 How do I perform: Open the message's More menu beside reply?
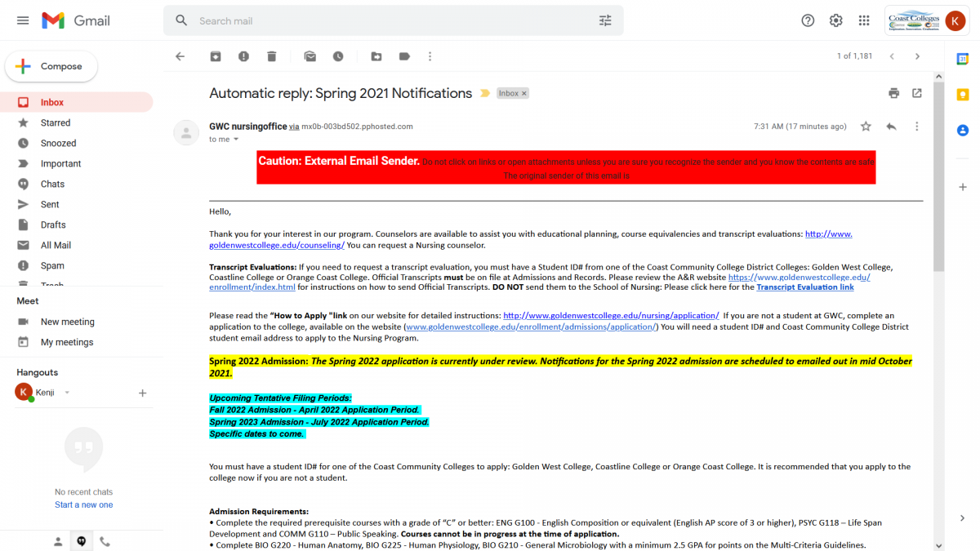click(x=916, y=127)
